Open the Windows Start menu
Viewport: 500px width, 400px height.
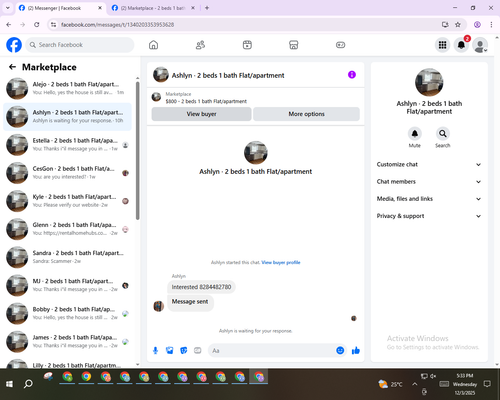click(9, 384)
